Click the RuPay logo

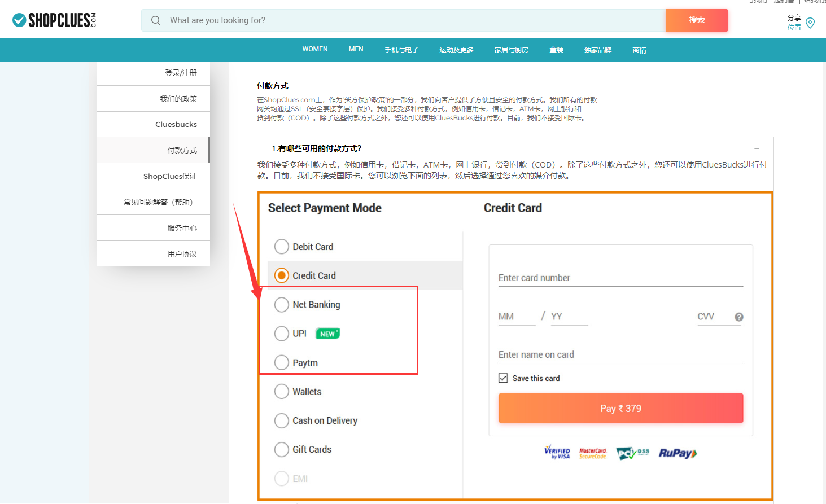678,453
